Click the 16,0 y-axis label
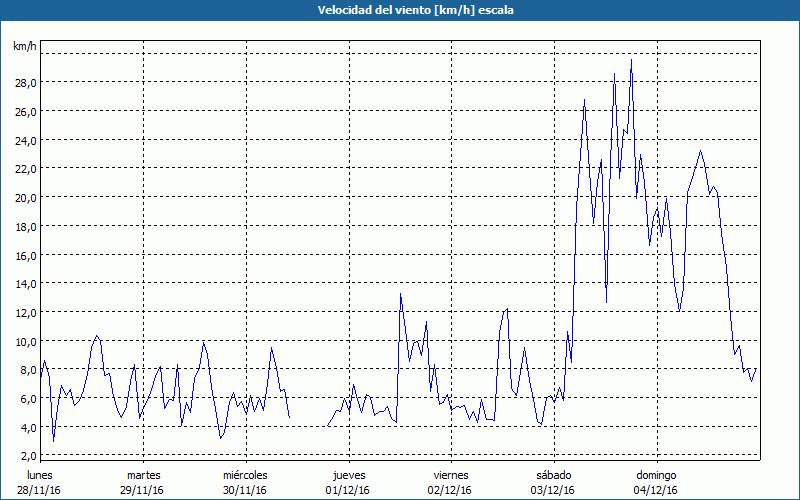Image resolution: width=800 pixels, height=500 pixels. coord(25,255)
